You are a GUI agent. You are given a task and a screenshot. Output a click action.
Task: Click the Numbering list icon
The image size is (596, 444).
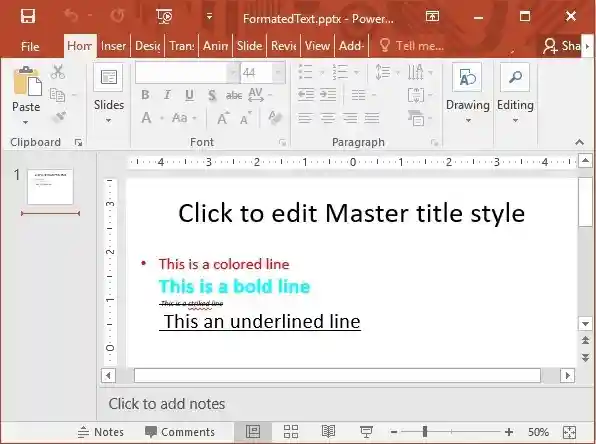pyautogui.click(x=340, y=72)
